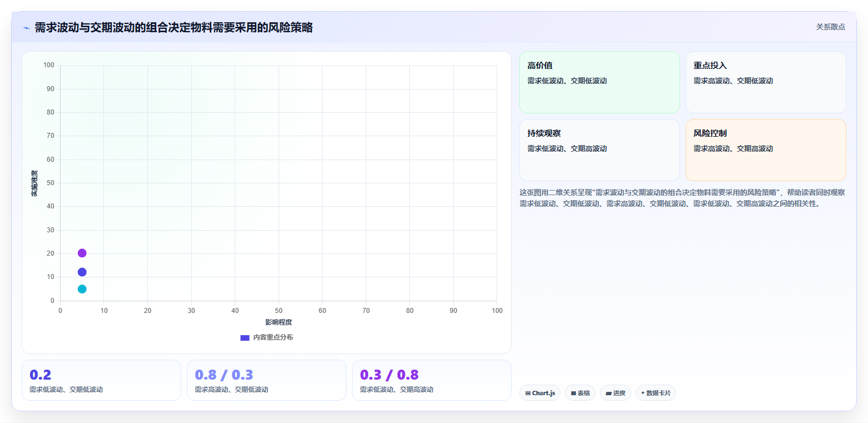Click the 0.8 / 0.3 metric value
868x423 pixels.
tap(224, 375)
